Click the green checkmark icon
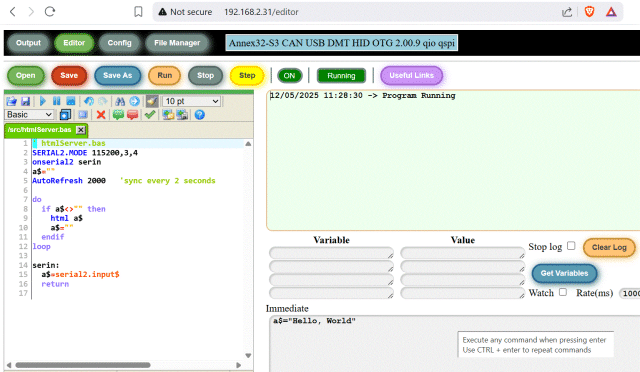The width and height of the screenshot is (640, 372). coord(150,115)
